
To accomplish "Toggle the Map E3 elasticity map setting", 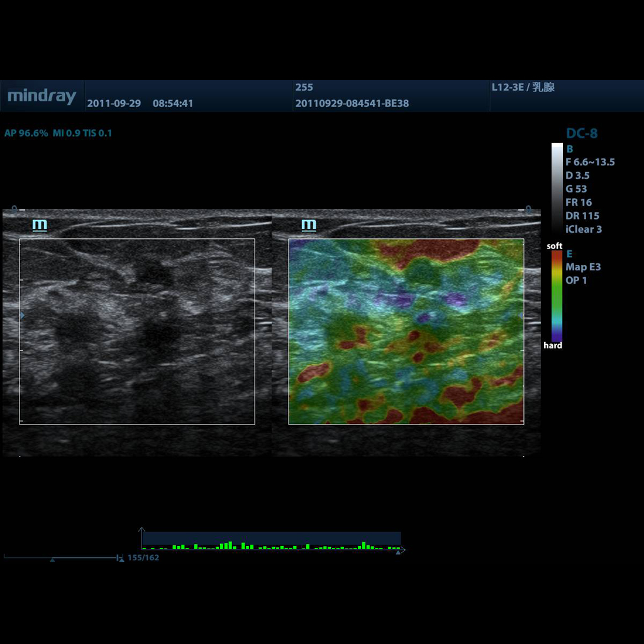I will coord(582,267).
